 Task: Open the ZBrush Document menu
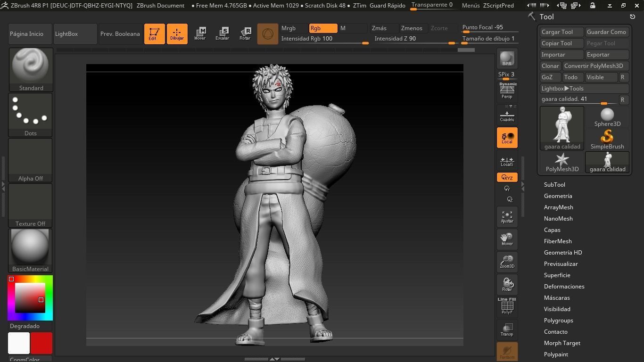160,6
